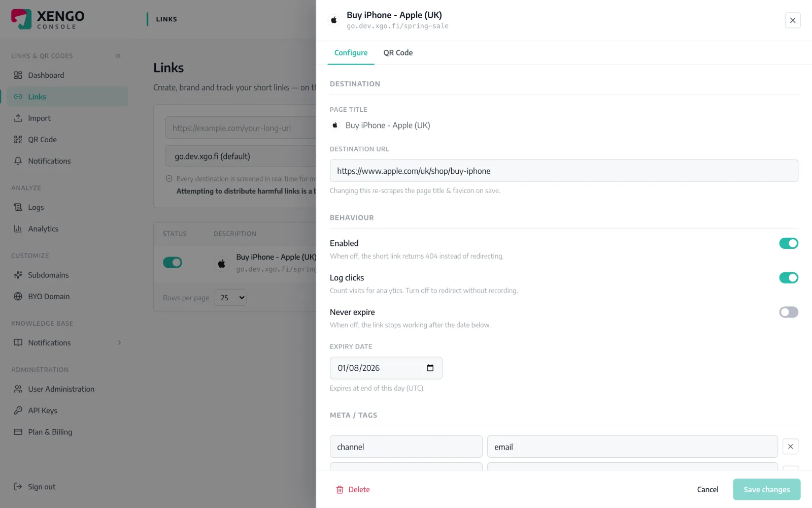Click the Xengo Console logo
The width and height of the screenshot is (812, 508).
48,19
